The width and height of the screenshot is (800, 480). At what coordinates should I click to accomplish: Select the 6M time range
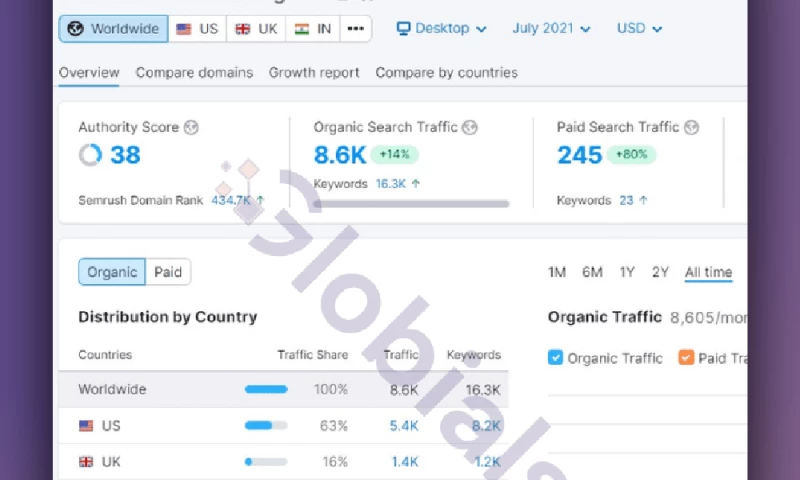pos(592,272)
